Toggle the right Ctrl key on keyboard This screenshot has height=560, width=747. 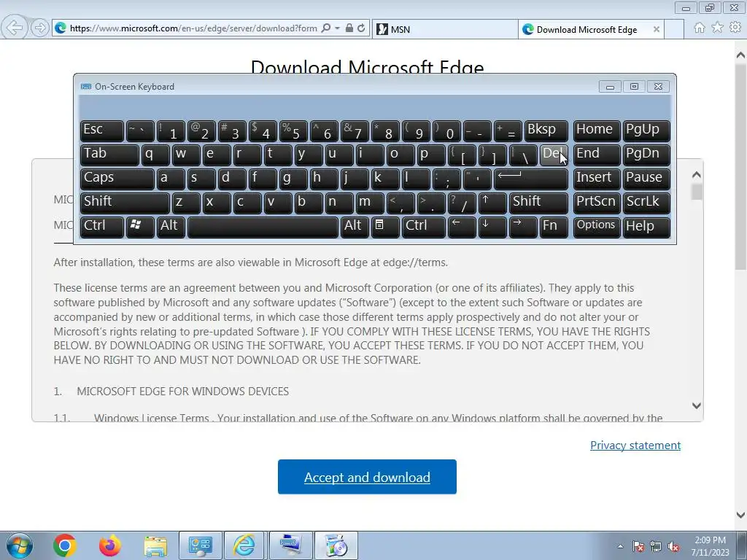point(424,226)
